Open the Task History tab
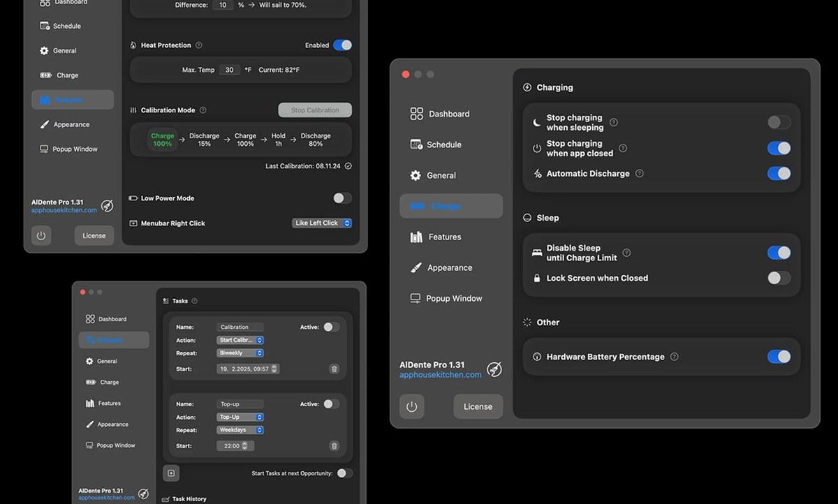The width and height of the screenshot is (838, 504). coord(184,498)
